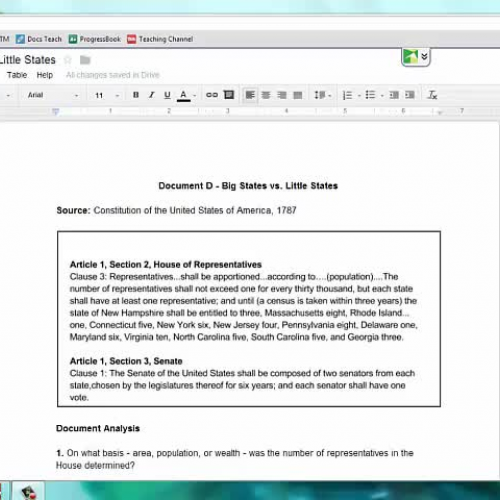Screen dimensions: 500x500
Task: Open the Help menu
Action: pos(45,75)
